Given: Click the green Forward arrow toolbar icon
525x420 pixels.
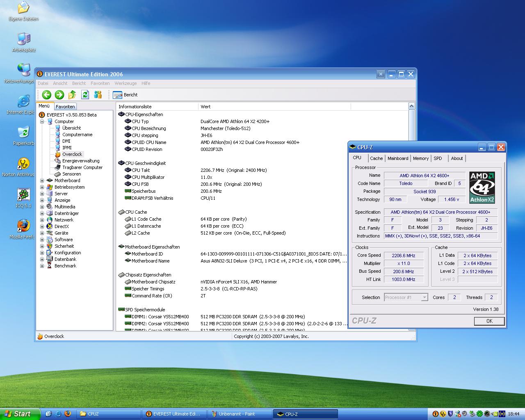Looking at the screenshot, I should coord(59,95).
